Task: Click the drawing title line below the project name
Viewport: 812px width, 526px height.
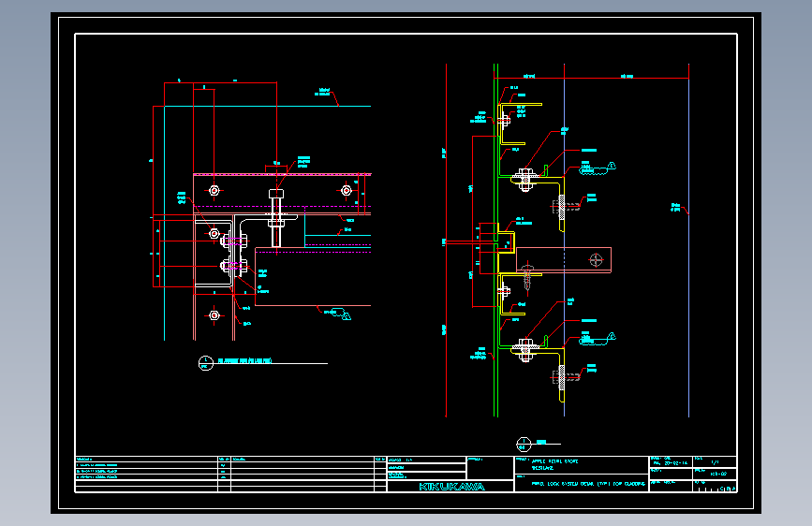Action: click(x=588, y=484)
